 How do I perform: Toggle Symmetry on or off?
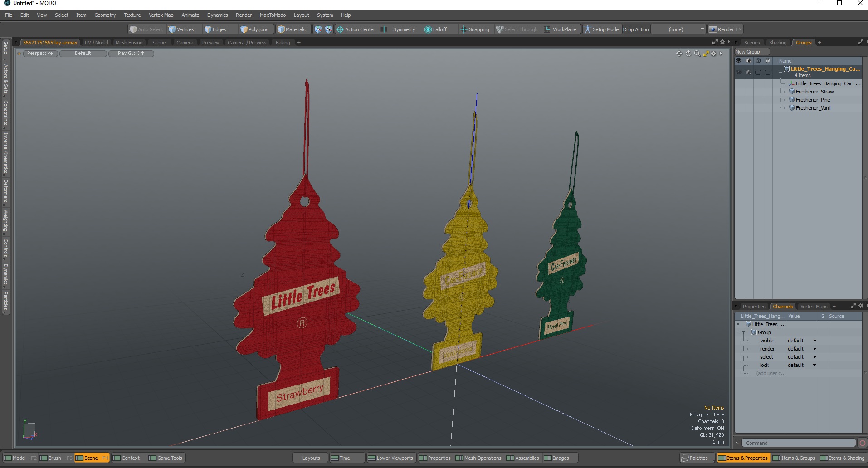(x=399, y=29)
